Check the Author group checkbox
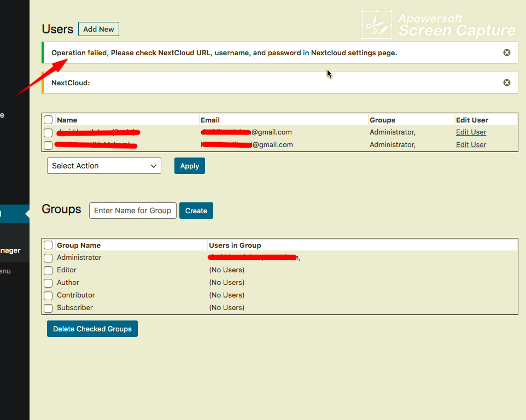 (48, 283)
